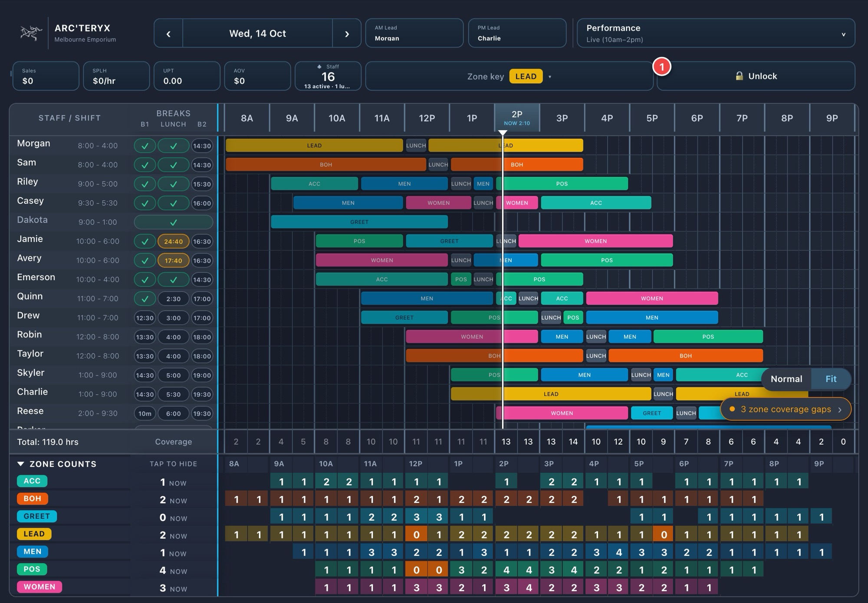This screenshot has height=603, width=868.
Task: Click Tap to Hide zone counts
Action: 173,464
